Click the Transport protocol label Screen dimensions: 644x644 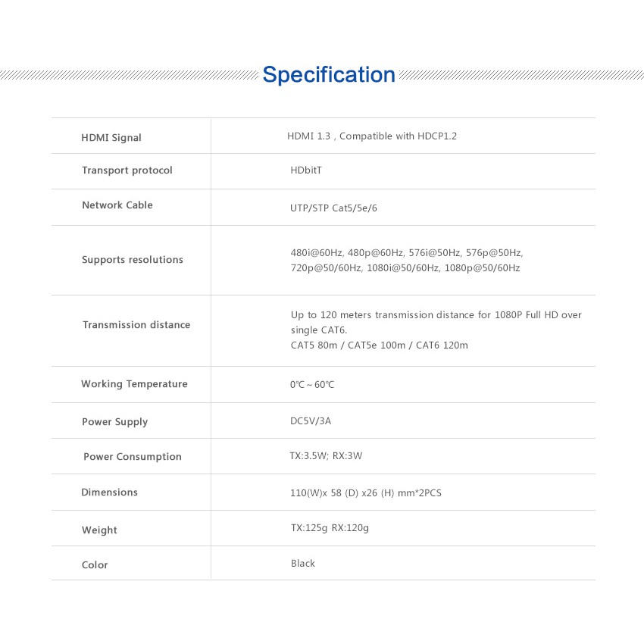[x=127, y=170]
